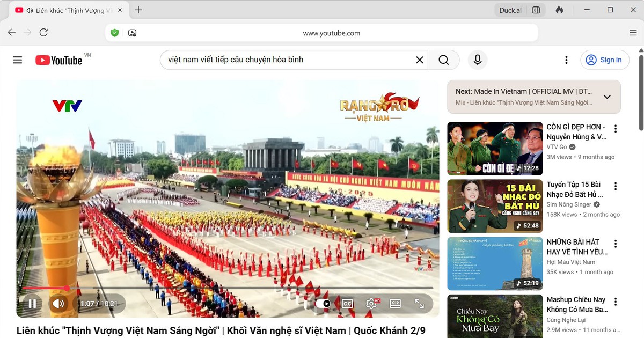644x338 pixels.
Task: Seek on the video progress bar
Action: [228, 288]
